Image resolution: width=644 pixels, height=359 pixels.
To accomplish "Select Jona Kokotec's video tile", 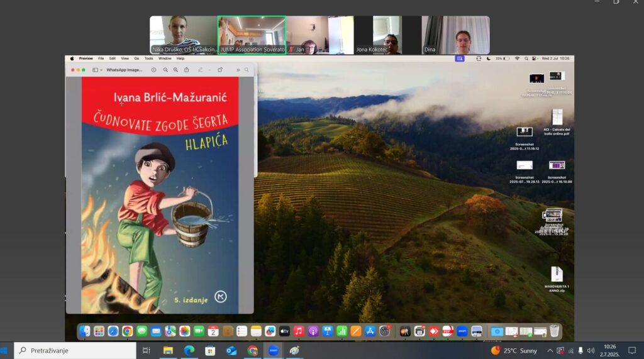I will click(387, 35).
